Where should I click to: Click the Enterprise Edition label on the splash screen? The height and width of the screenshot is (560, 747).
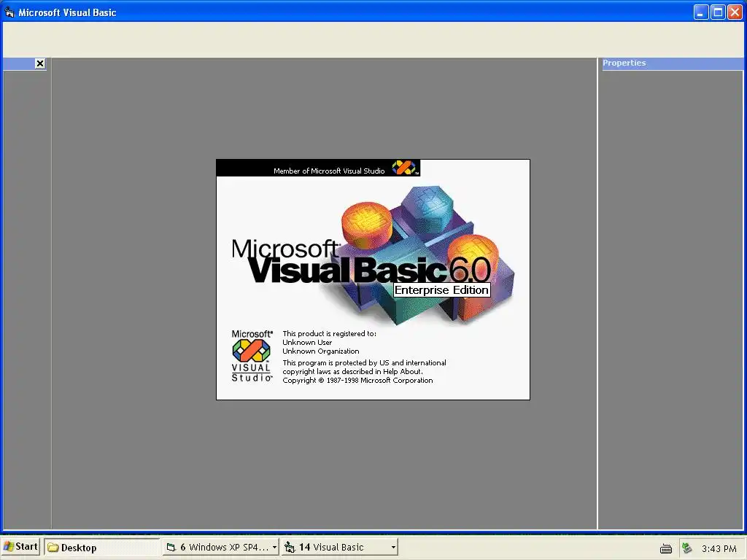click(x=441, y=290)
